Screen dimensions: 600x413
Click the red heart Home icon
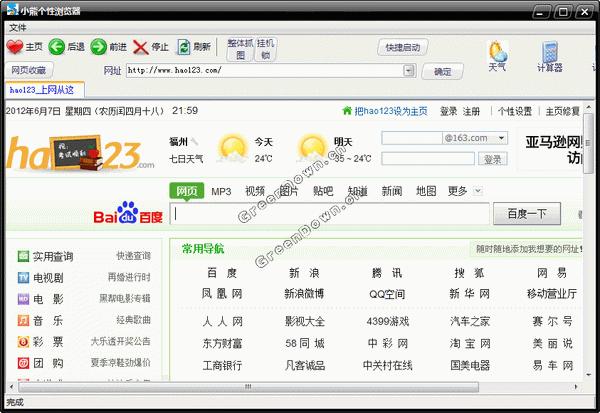[15, 47]
